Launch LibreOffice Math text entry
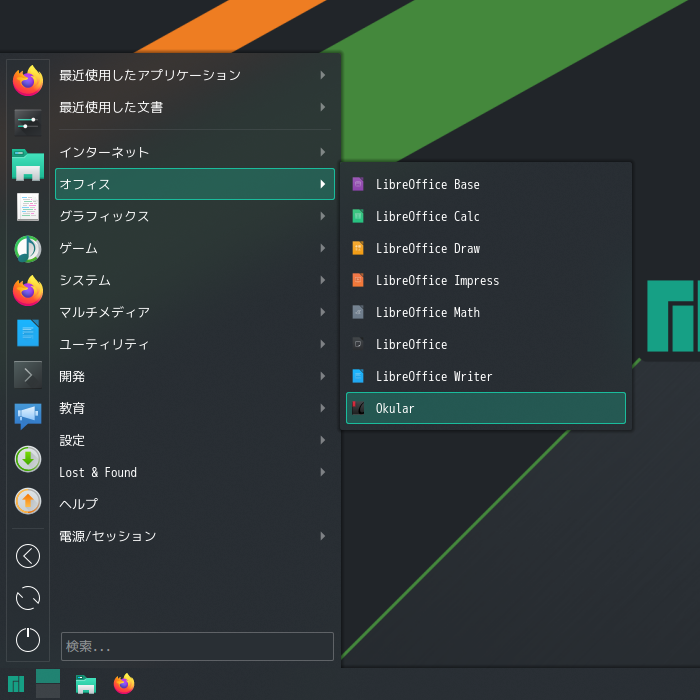The width and height of the screenshot is (700, 700). pos(428,312)
